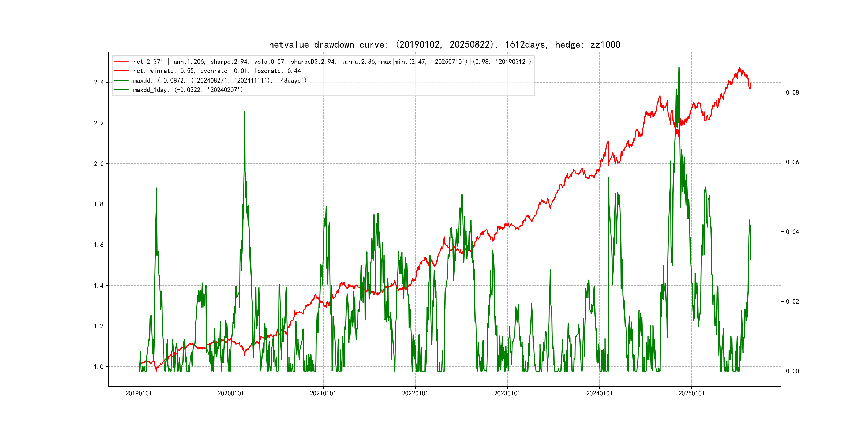Click the 20240101 x-axis label
868x434 pixels.
pos(599,393)
